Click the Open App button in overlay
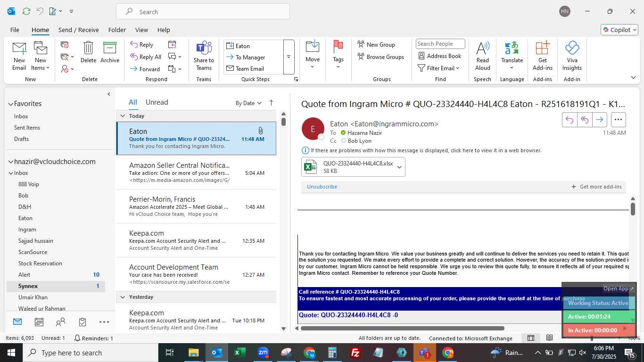 pos(619,288)
